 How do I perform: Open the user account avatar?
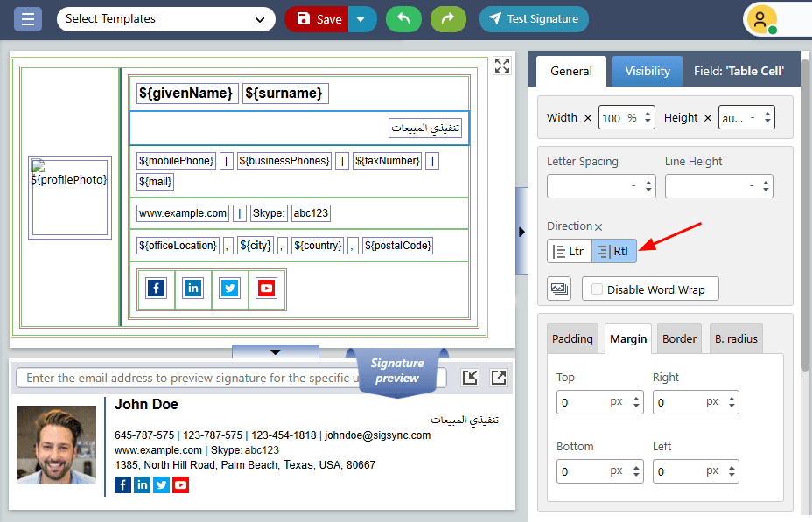[x=761, y=19]
